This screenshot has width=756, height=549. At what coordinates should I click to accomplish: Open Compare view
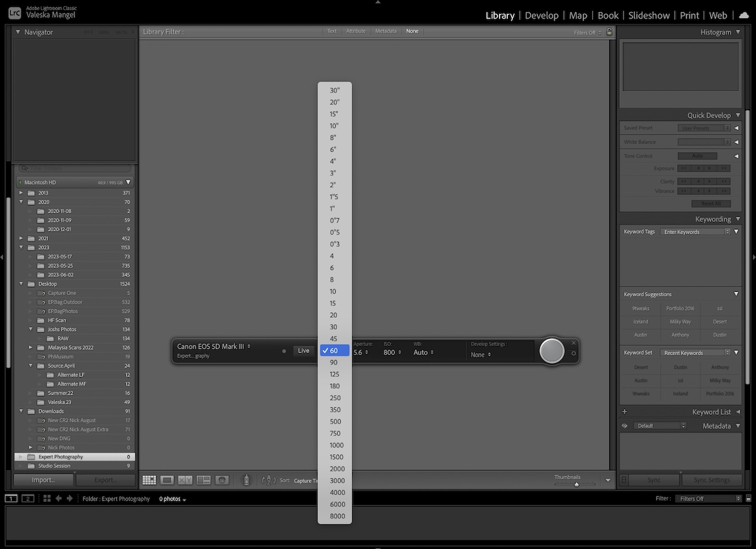tap(185, 480)
